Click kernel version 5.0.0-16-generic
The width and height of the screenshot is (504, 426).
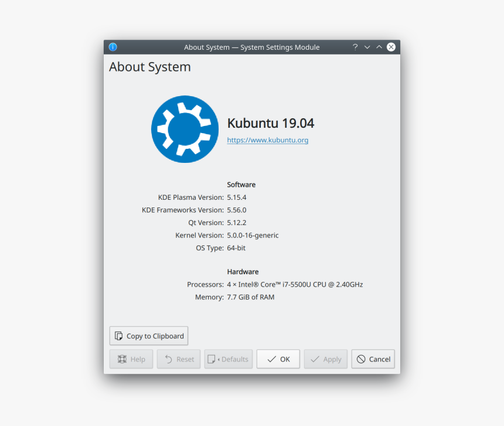pyautogui.click(x=253, y=236)
